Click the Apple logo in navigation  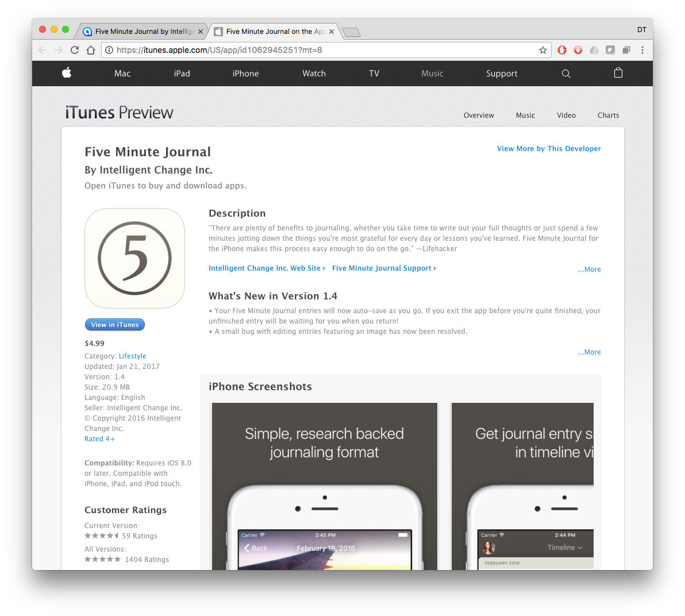click(x=67, y=73)
